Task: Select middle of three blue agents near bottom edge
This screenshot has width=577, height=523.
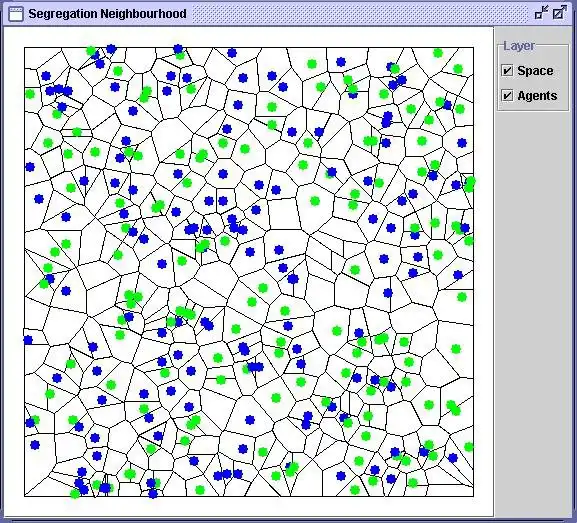Action: [x=227, y=474]
